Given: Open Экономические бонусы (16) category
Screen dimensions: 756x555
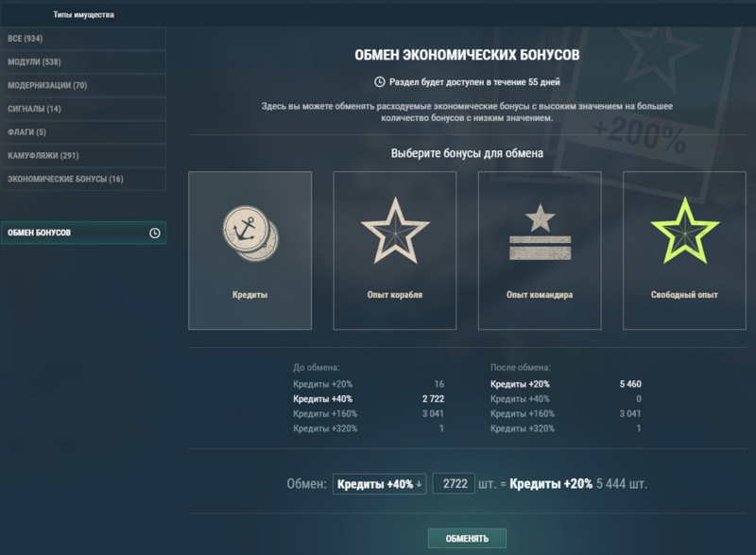Looking at the screenshot, I should [x=83, y=179].
